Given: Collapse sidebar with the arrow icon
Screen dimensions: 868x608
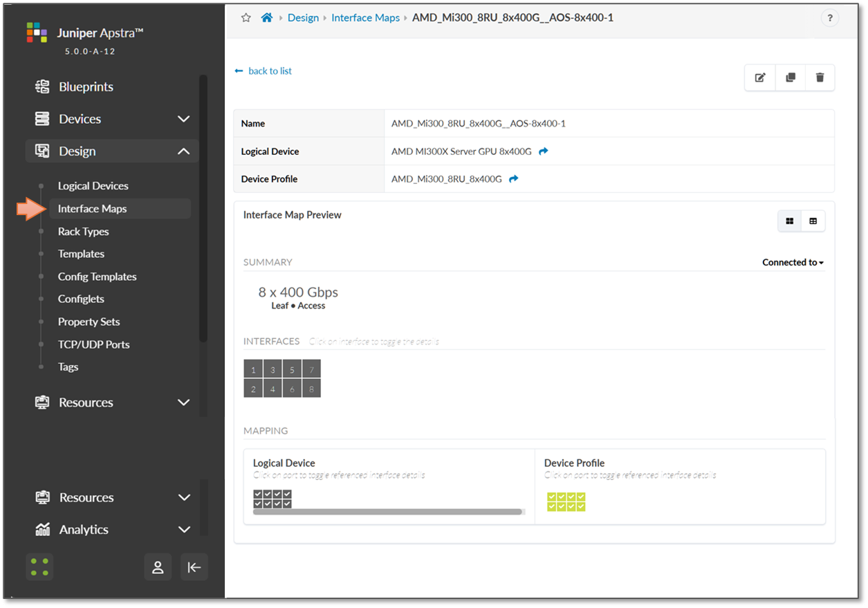Looking at the screenshot, I should point(194,567).
